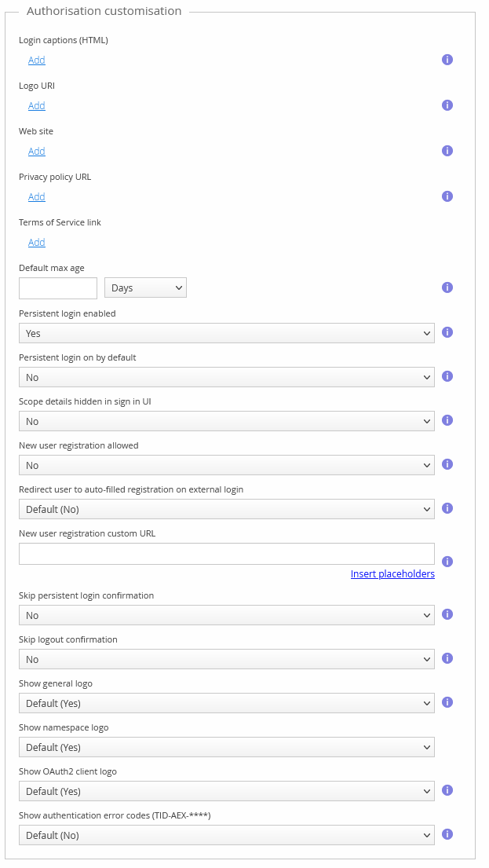Image resolution: width=489 pixels, height=868 pixels.
Task: Open info icon for New user registration allowed
Action: (x=447, y=464)
